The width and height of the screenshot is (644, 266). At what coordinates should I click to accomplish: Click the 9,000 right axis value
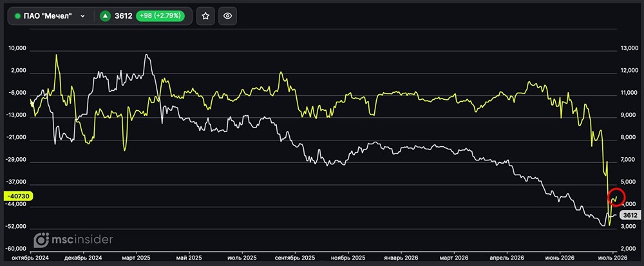[628, 116]
